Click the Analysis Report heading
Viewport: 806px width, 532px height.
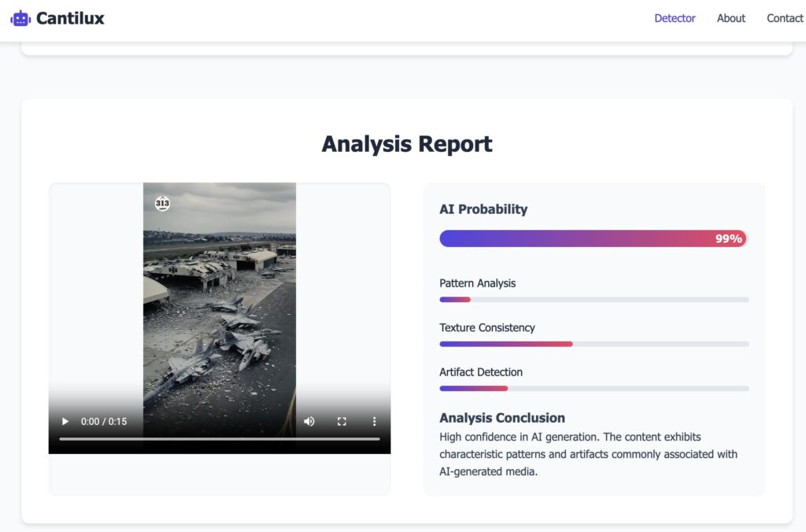coord(407,144)
